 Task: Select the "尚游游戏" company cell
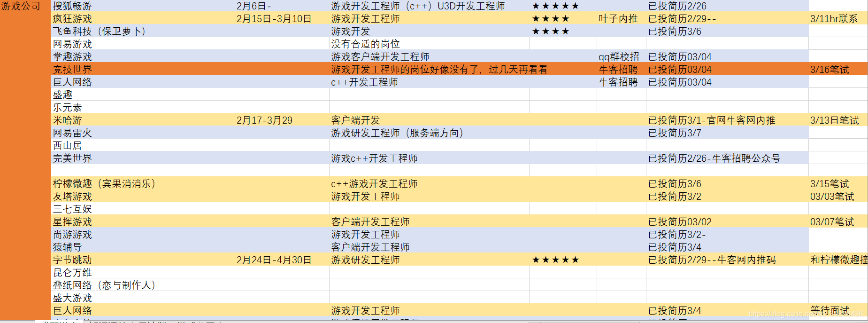[x=143, y=234]
